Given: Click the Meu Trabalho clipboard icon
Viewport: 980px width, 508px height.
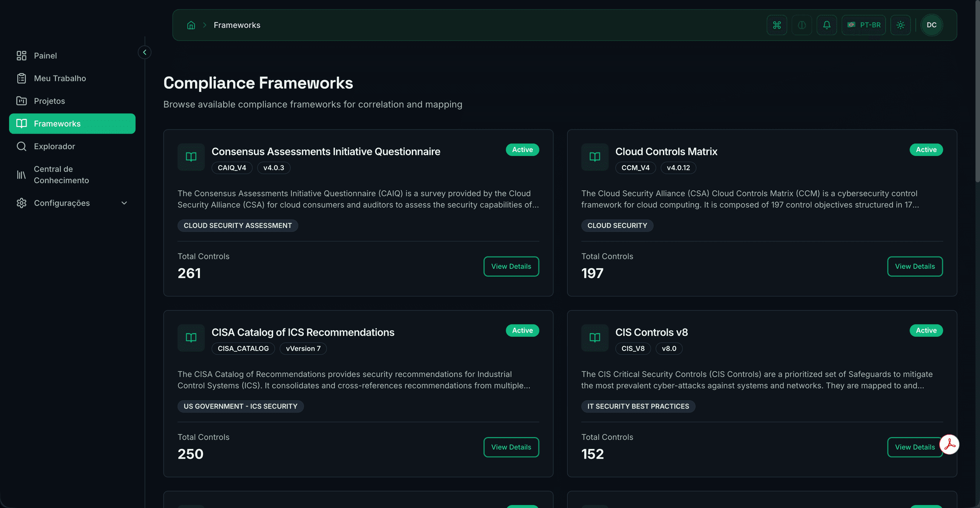Looking at the screenshot, I should (21, 78).
